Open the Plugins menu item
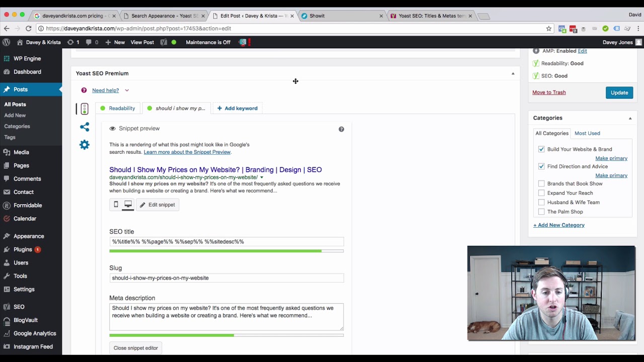 point(23,249)
